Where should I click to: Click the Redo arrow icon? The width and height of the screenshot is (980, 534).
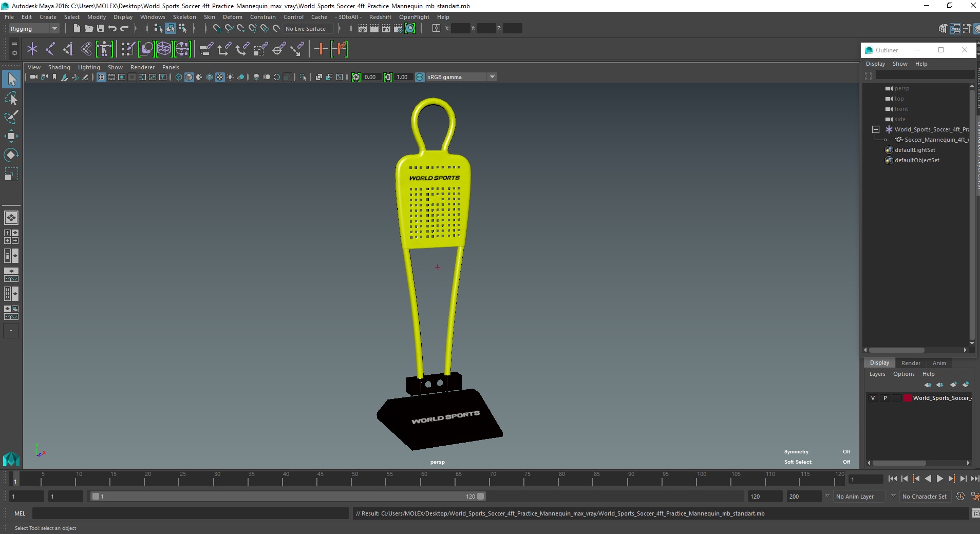[x=124, y=29]
